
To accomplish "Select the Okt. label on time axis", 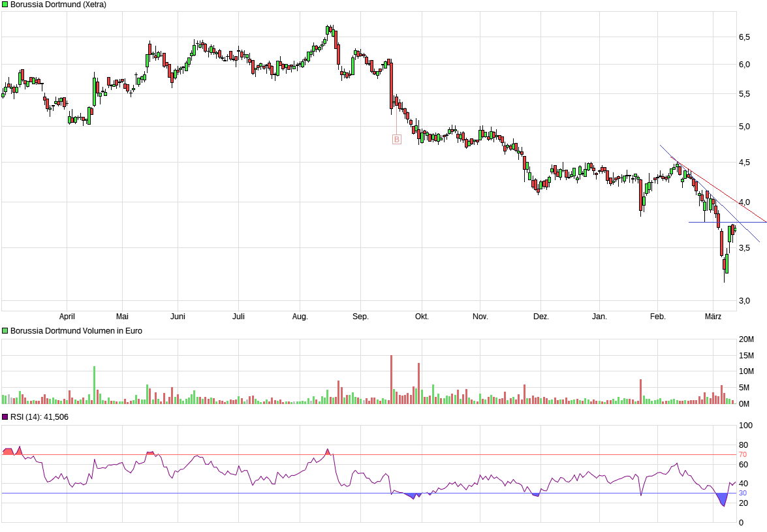I will (x=422, y=317).
